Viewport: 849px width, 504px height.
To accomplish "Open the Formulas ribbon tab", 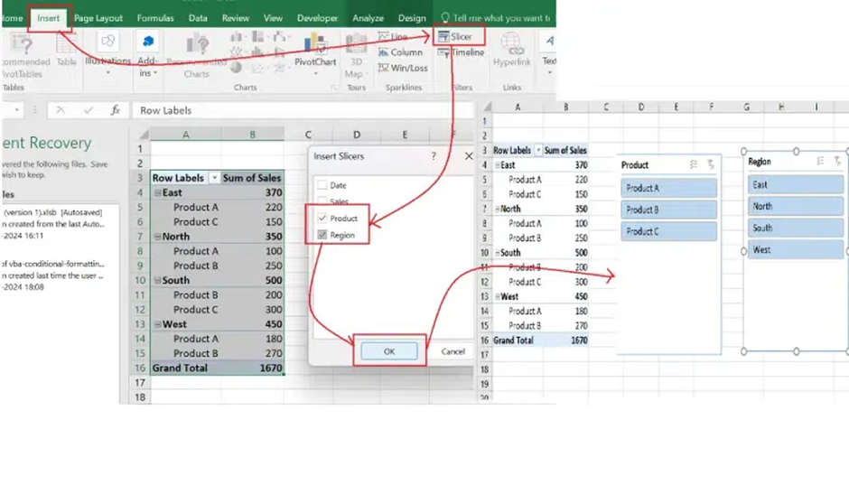I will pos(155,18).
